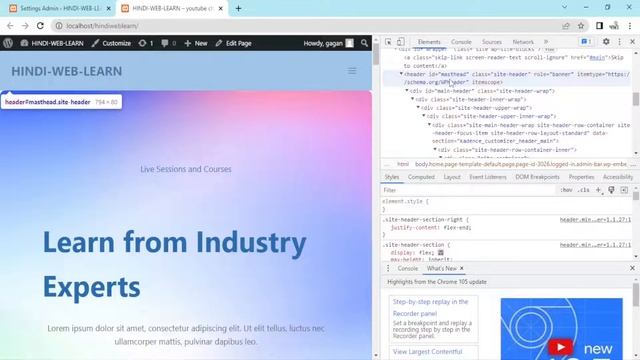The height and width of the screenshot is (360, 640).
Task: Play the YouTube What's New video
Action: [560, 347]
